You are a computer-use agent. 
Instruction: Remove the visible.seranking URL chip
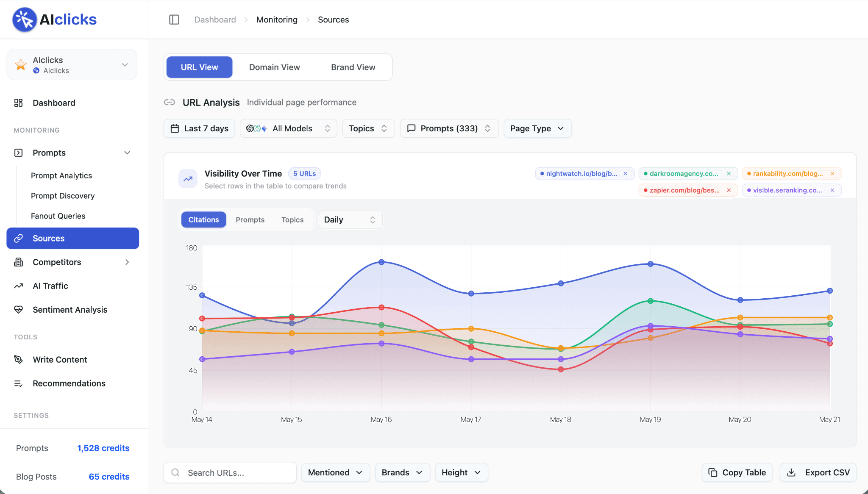832,190
